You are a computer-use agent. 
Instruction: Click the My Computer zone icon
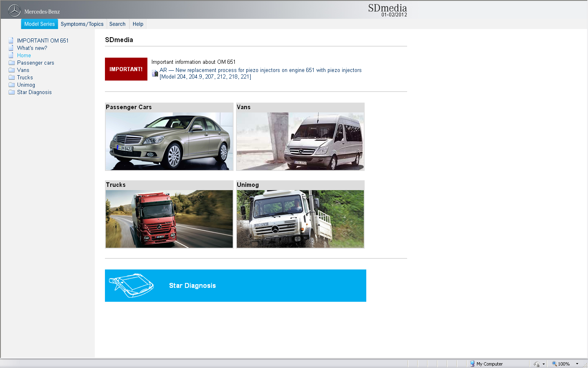472,364
